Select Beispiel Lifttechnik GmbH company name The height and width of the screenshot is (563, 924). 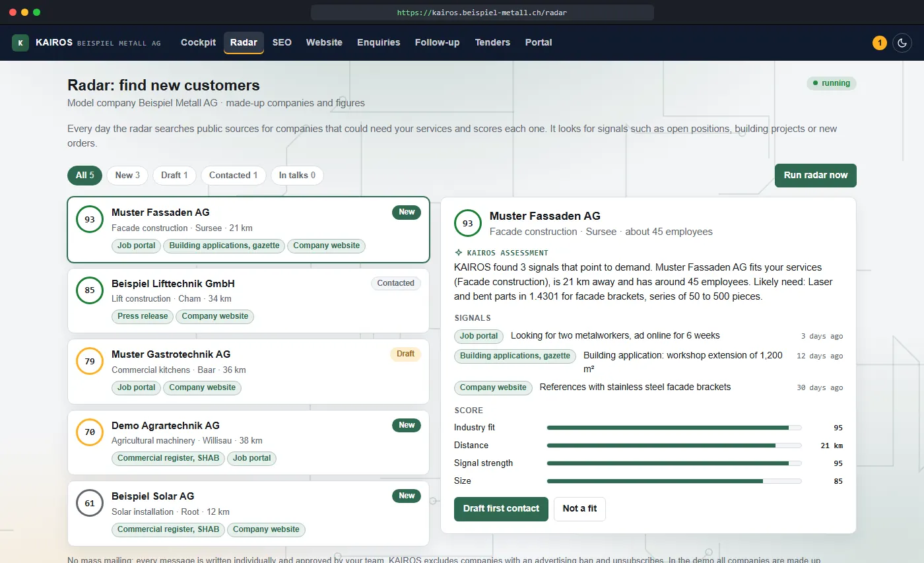[x=173, y=284]
